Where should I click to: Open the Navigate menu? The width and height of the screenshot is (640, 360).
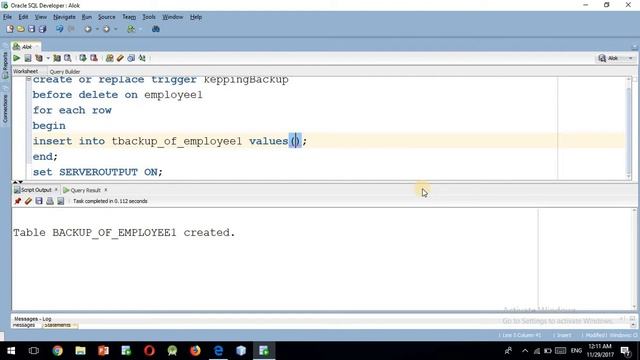(x=64, y=17)
